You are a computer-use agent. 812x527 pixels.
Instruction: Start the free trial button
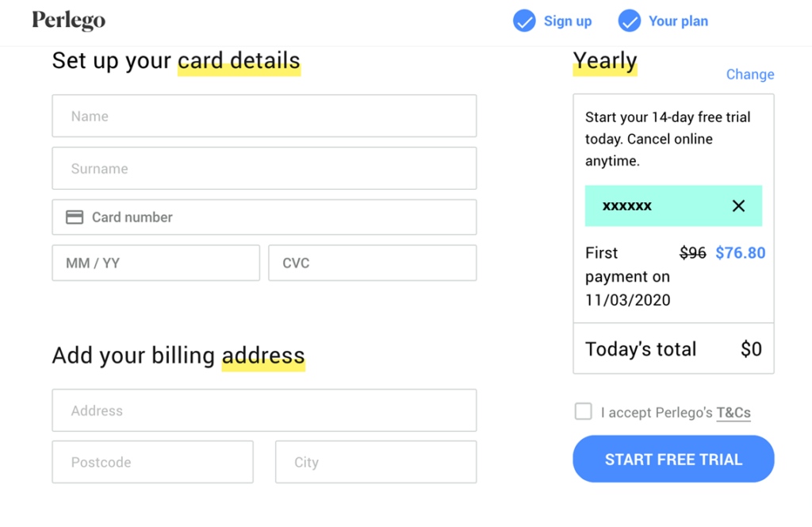coord(673,459)
